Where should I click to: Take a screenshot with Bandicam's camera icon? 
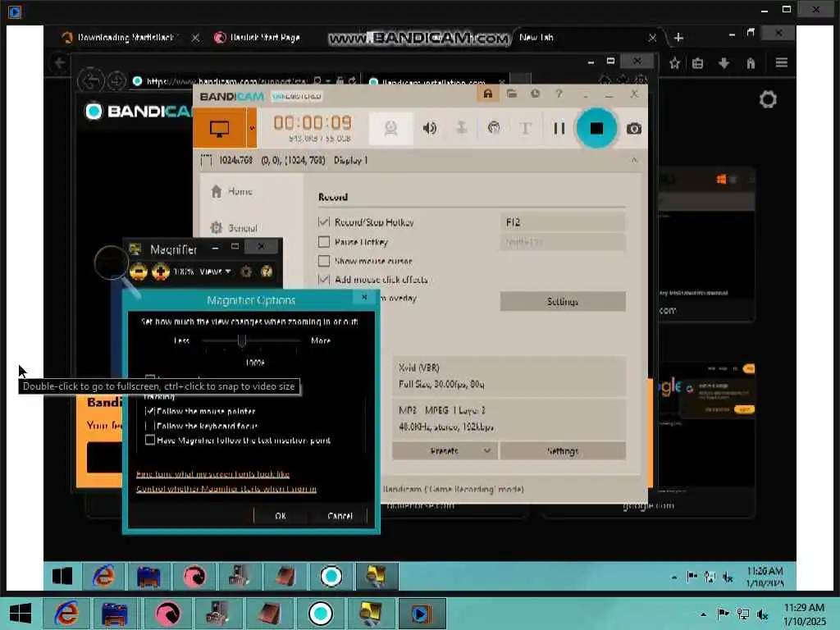tap(634, 129)
